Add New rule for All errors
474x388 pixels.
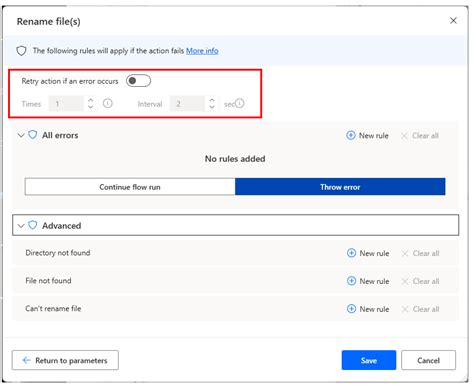(x=367, y=135)
